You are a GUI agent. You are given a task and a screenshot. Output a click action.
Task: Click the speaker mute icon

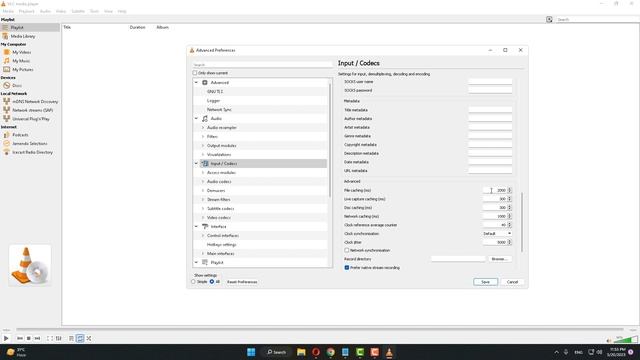[x=609, y=340]
